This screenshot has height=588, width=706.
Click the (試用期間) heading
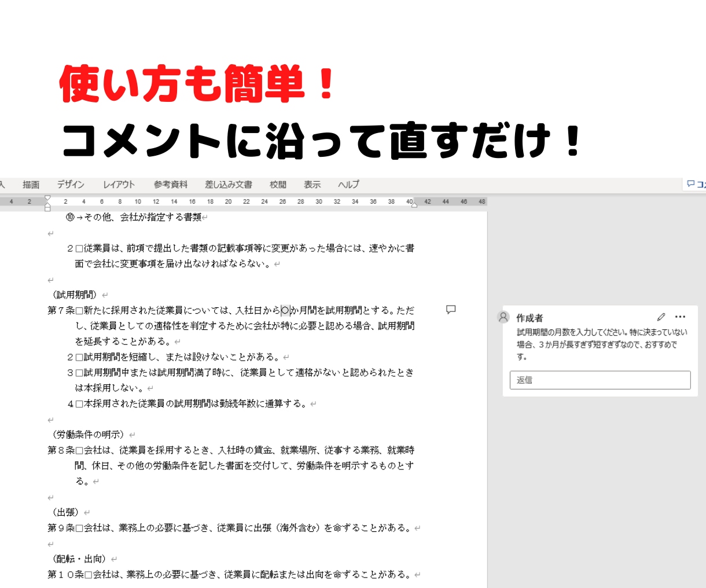pyautogui.click(x=75, y=295)
